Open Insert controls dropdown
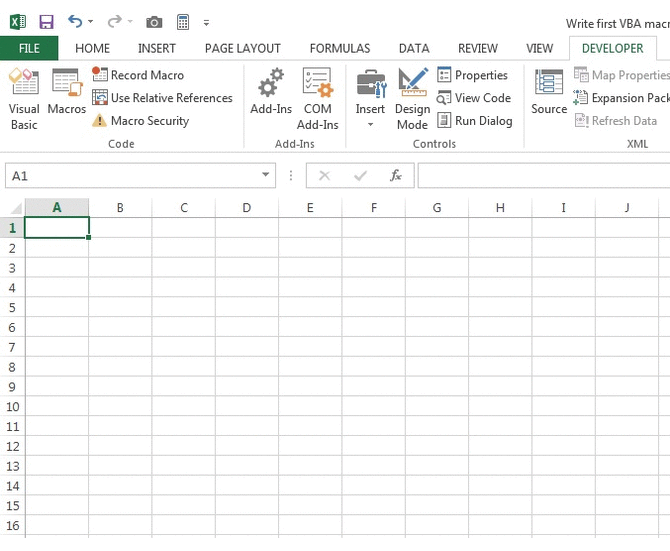Image resolution: width=670 pixels, height=551 pixels. [x=370, y=99]
